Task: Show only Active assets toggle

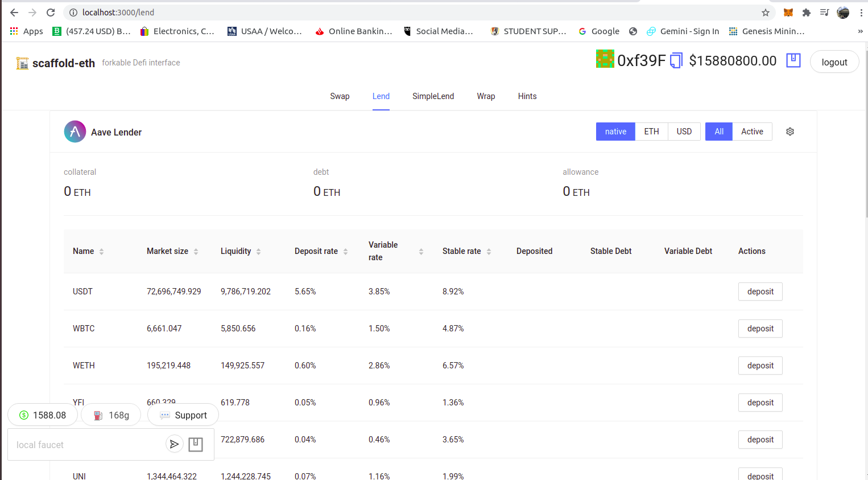Action: click(752, 132)
